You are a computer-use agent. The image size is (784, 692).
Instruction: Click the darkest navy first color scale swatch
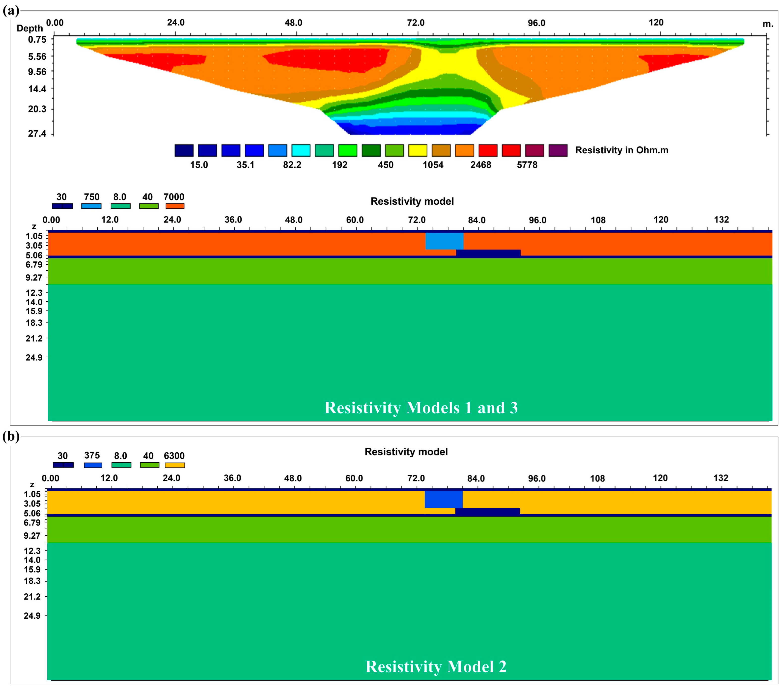pyautogui.click(x=184, y=150)
